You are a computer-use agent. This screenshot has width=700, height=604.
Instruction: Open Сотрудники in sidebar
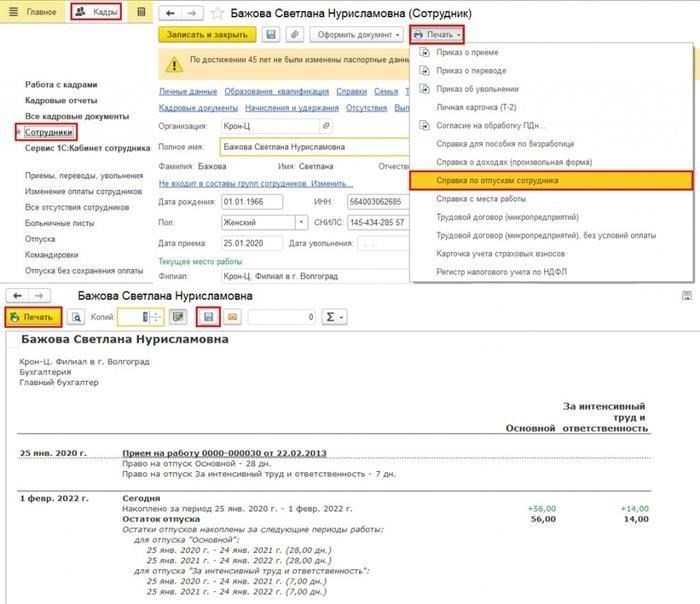coord(48,132)
